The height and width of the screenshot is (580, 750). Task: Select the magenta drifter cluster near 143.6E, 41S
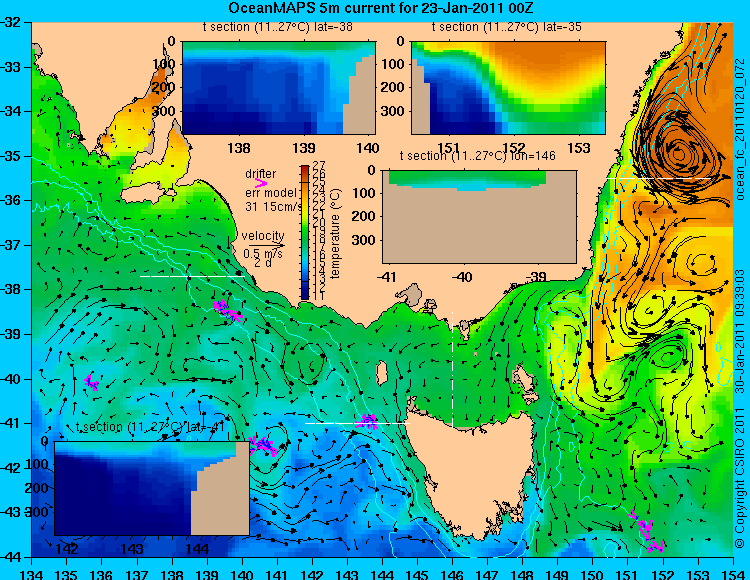pos(367,421)
